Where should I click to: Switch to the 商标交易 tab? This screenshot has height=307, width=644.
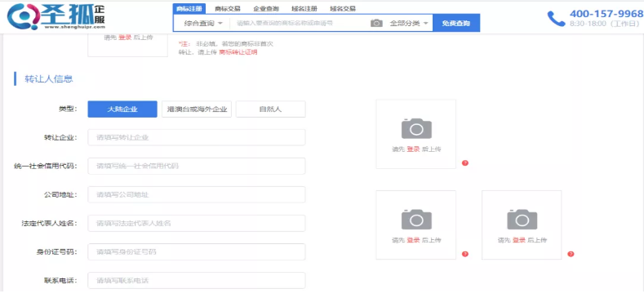point(228,9)
